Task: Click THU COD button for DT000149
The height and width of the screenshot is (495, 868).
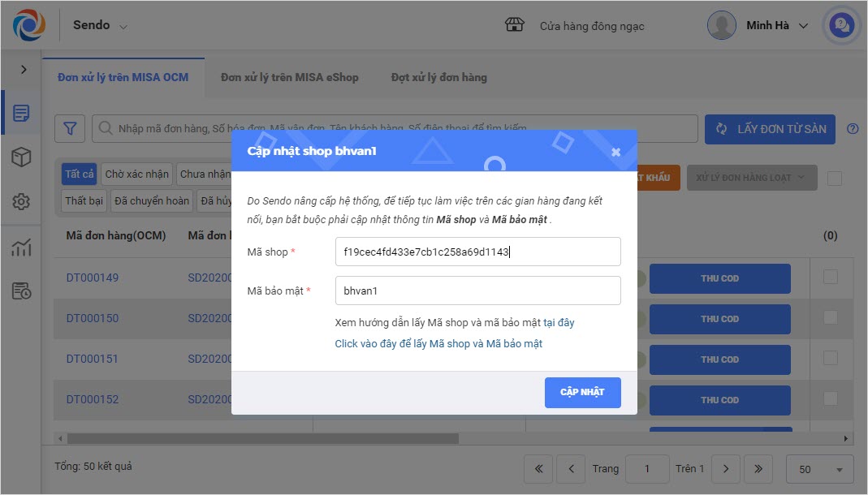Action: point(719,278)
